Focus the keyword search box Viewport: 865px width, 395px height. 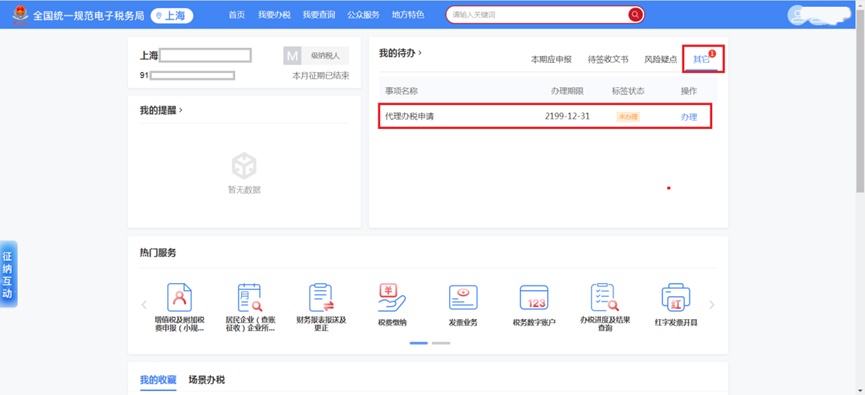coord(538,15)
